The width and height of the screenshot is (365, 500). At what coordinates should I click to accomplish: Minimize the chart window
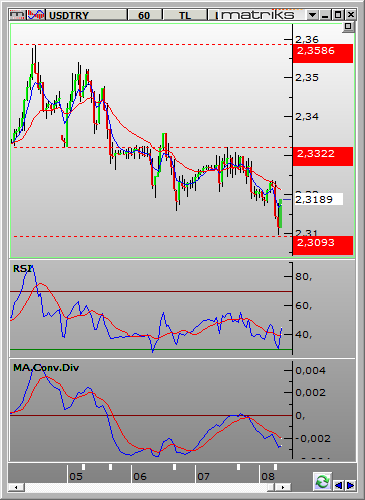pyautogui.click(x=325, y=15)
